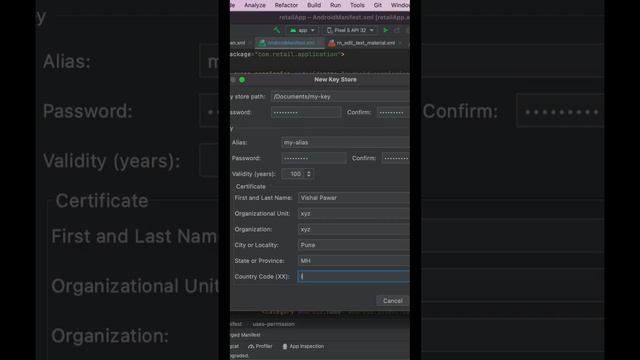Click the key store Password field

(306, 112)
